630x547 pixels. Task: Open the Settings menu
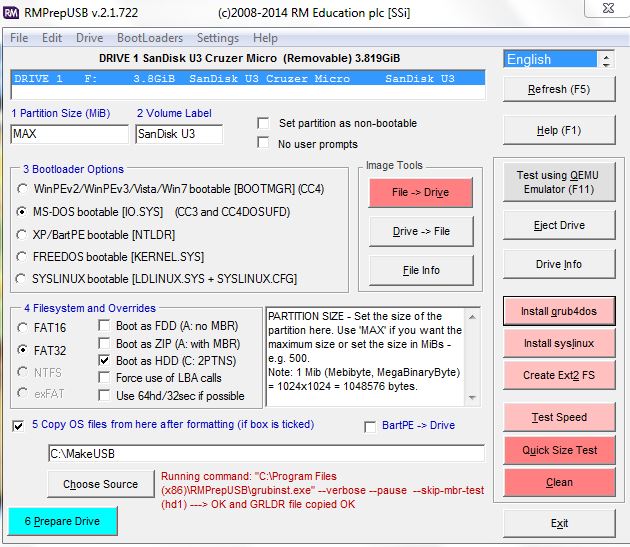click(218, 38)
